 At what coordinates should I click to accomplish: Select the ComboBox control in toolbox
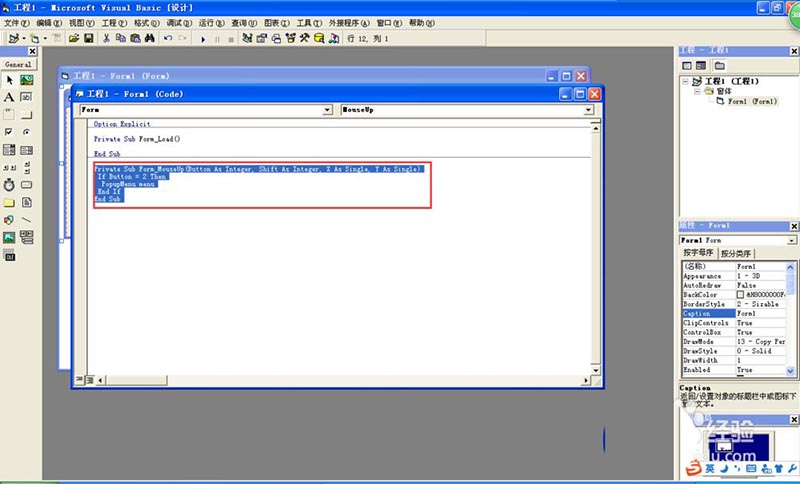coord(9,149)
